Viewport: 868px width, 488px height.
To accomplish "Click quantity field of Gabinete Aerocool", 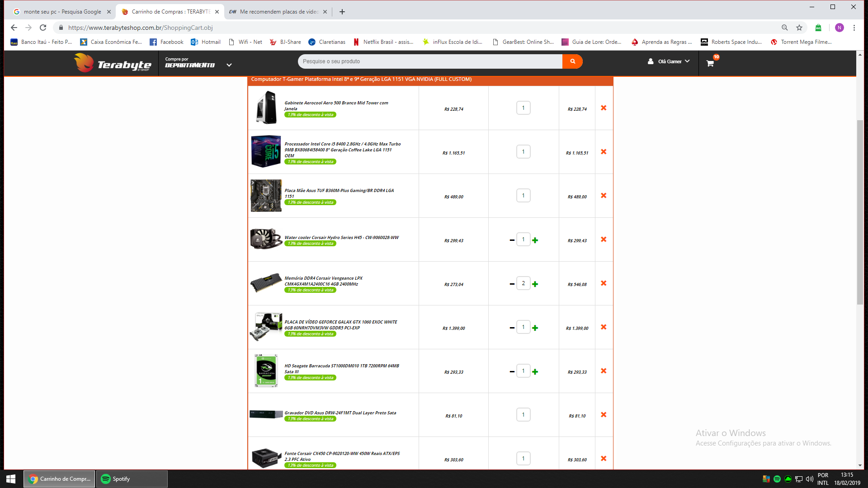I will pyautogui.click(x=524, y=108).
